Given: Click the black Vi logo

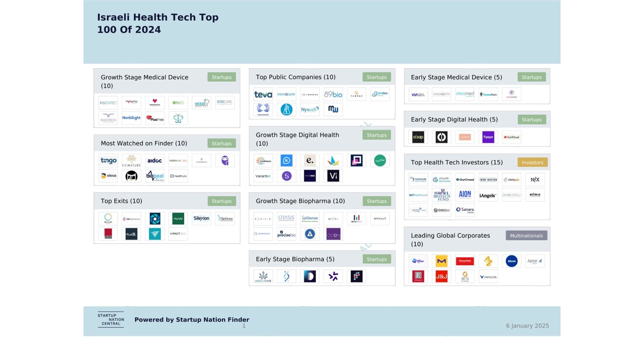Looking at the screenshot, I should [333, 176].
